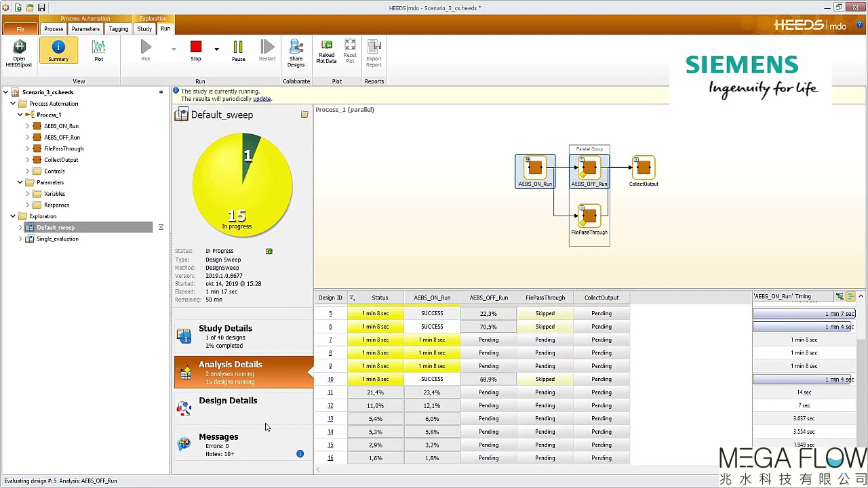868x488 pixels.
Task: Open design 5 link
Action: [x=330, y=314]
